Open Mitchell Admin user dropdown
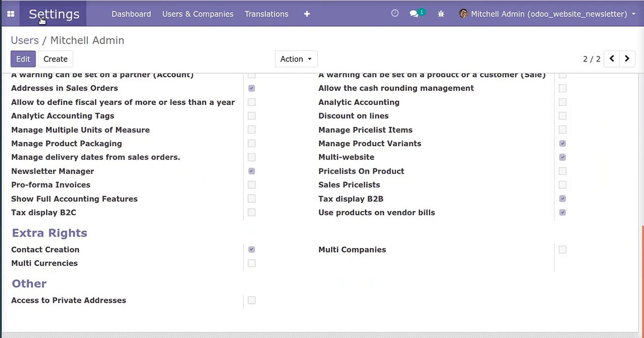Viewport: 644px width, 338px height. [x=547, y=14]
